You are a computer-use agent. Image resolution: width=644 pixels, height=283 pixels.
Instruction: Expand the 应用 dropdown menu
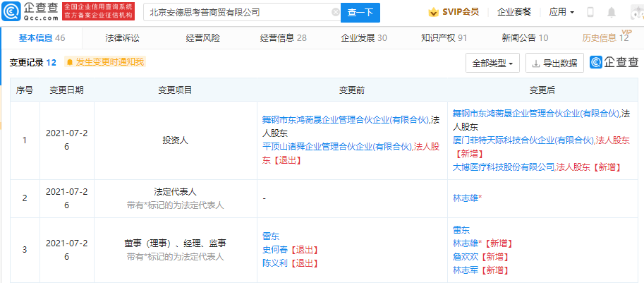561,12
